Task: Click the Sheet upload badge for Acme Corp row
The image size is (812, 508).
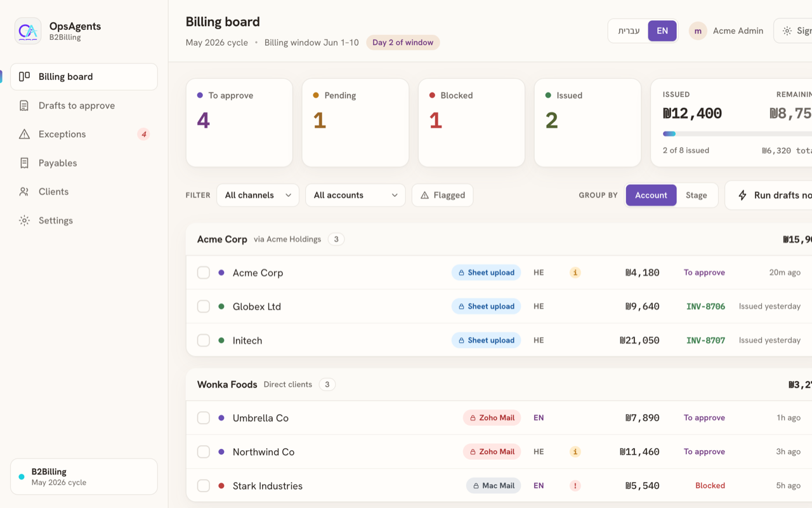Action: point(486,272)
